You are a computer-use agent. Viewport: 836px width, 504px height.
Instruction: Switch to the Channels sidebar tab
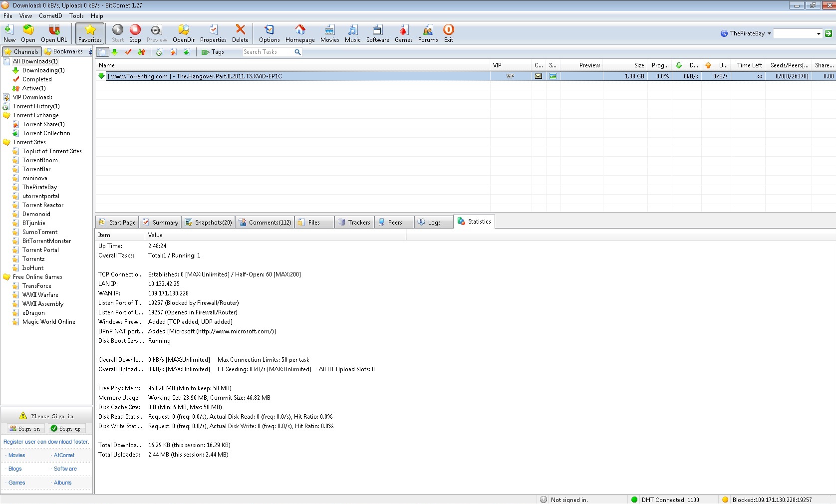[x=21, y=51]
